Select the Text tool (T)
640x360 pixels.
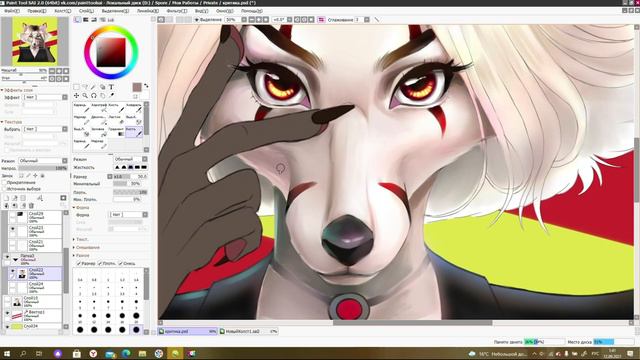(x=111, y=87)
